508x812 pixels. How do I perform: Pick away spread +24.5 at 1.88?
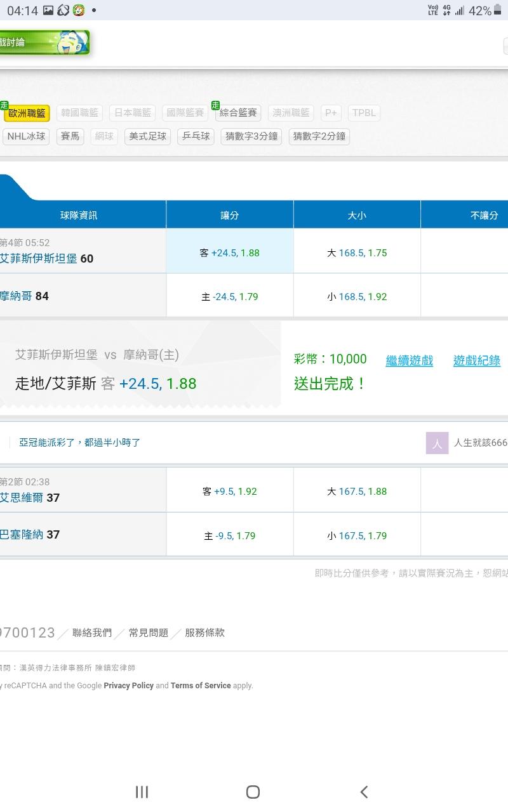tap(229, 252)
